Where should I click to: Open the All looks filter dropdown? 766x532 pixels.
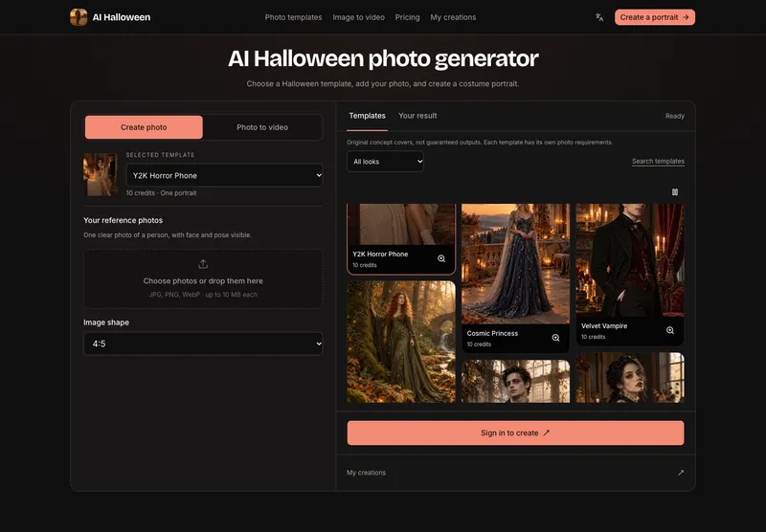pyautogui.click(x=385, y=162)
